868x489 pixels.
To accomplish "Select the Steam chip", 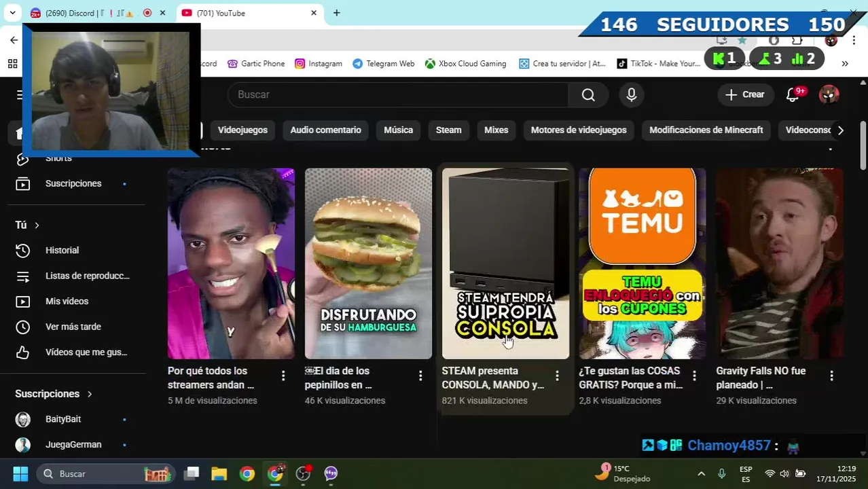I will [x=448, y=130].
